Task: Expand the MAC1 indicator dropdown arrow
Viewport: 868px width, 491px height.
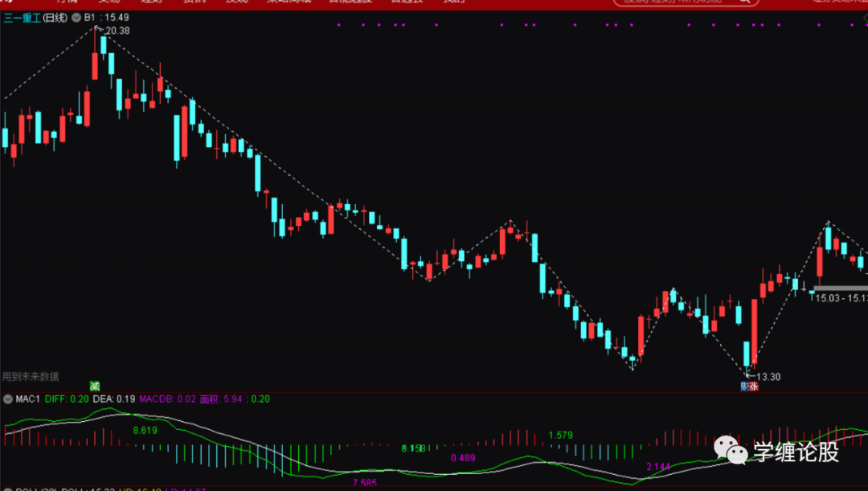Action: point(8,399)
